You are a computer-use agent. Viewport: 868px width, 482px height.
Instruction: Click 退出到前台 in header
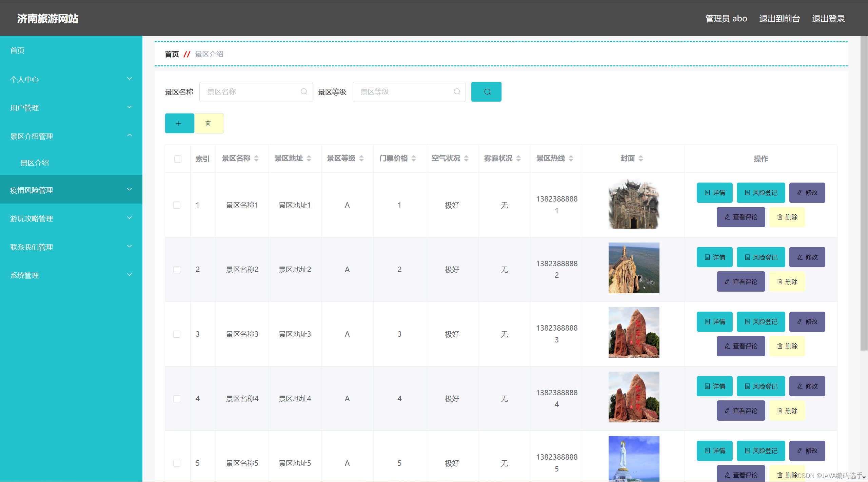(x=780, y=19)
